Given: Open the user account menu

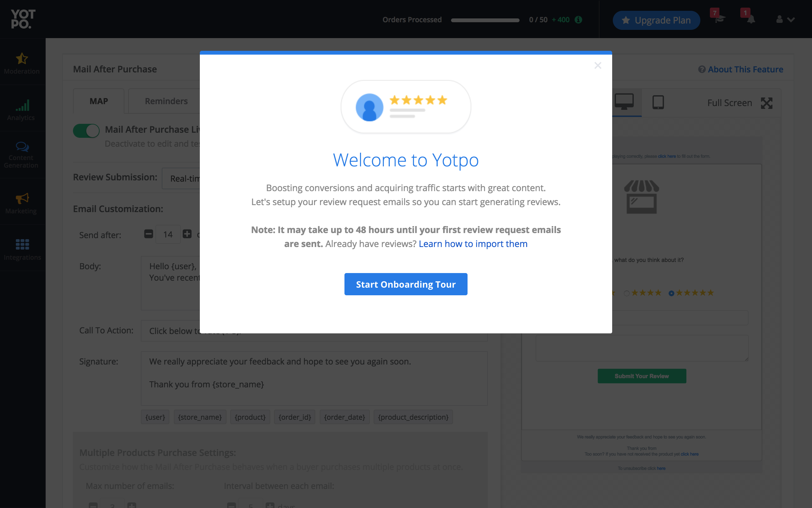Looking at the screenshot, I should (785, 19).
